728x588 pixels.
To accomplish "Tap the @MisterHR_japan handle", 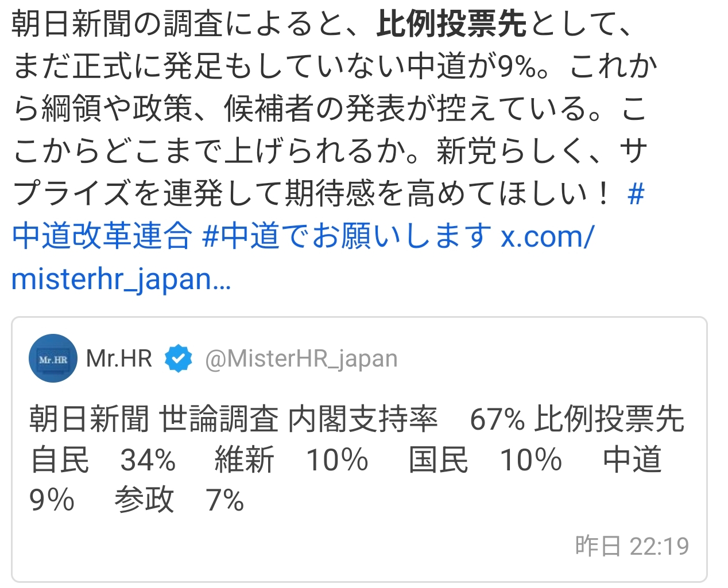I will pos(301,359).
